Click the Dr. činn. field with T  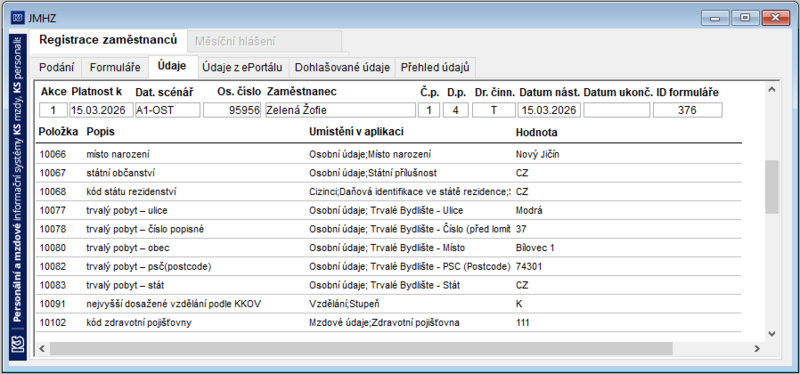coord(493,110)
